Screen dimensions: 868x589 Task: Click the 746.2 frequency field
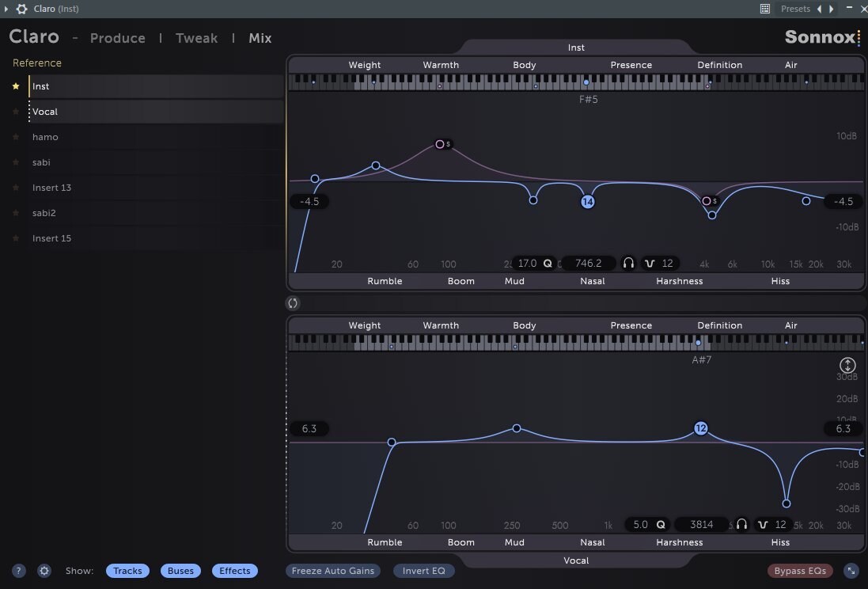589,263
